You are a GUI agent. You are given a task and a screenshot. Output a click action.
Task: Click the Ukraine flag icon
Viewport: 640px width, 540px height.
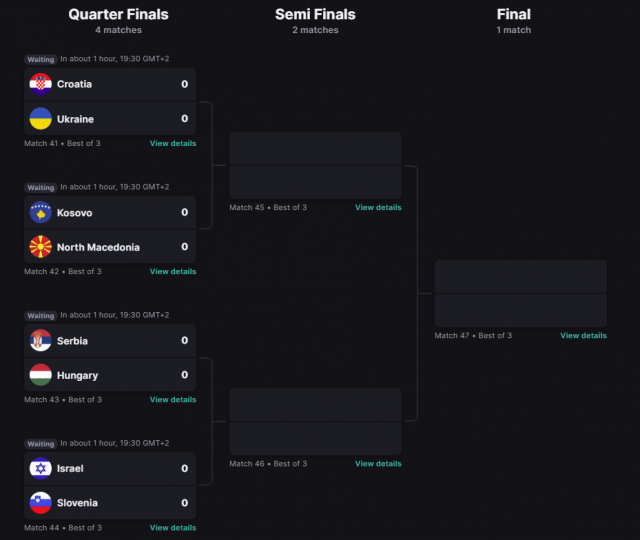click(x=40, y=119)
